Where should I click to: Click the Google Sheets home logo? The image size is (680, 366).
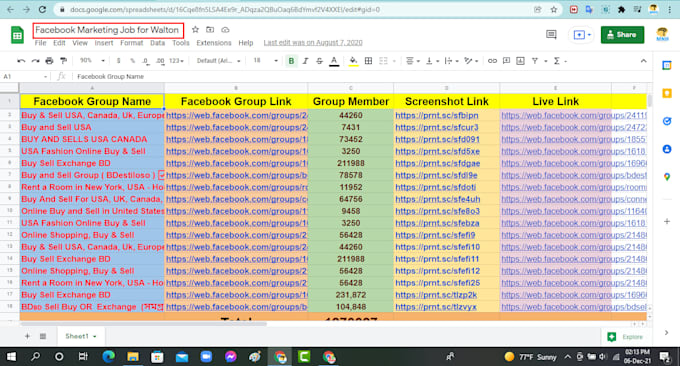pyautogui.click(x=17, y=35)
